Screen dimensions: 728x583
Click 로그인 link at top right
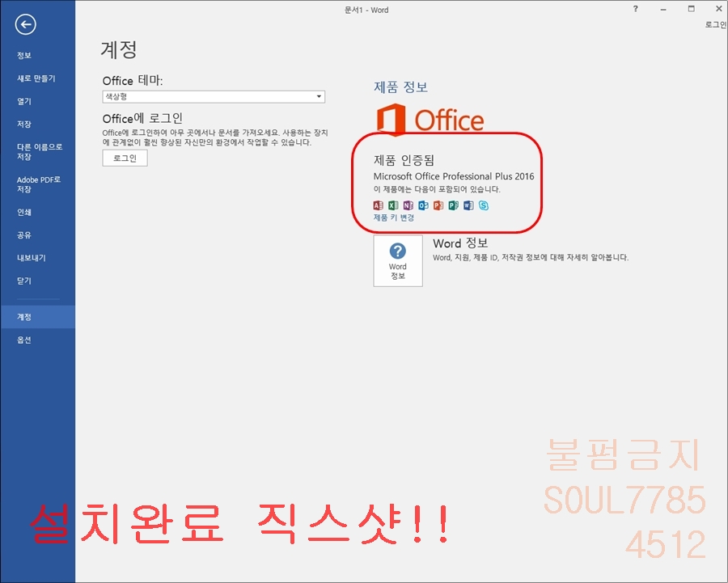click(x=715, y=25)
